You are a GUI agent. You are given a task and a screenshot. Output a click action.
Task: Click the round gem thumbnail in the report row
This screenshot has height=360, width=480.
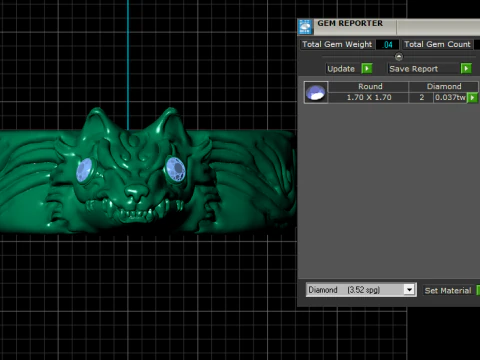(316, 92)
